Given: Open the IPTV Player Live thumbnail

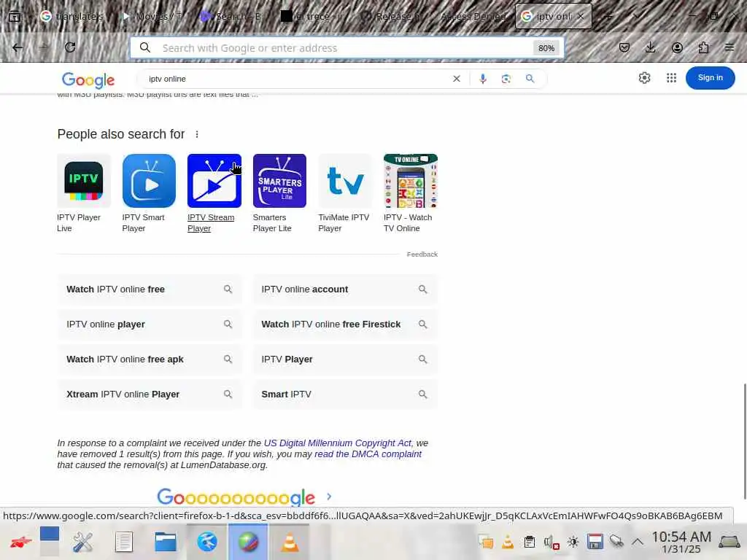Looking at the screenshot, I should click(x=84, y=181).
